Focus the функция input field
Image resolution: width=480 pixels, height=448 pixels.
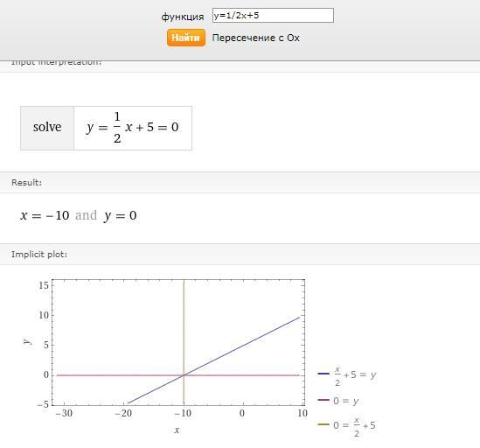(273, 16)
